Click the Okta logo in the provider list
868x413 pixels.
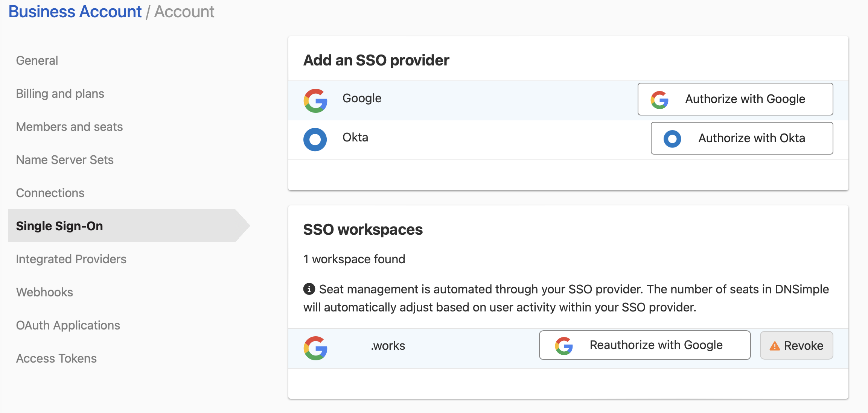coord(315,139)
